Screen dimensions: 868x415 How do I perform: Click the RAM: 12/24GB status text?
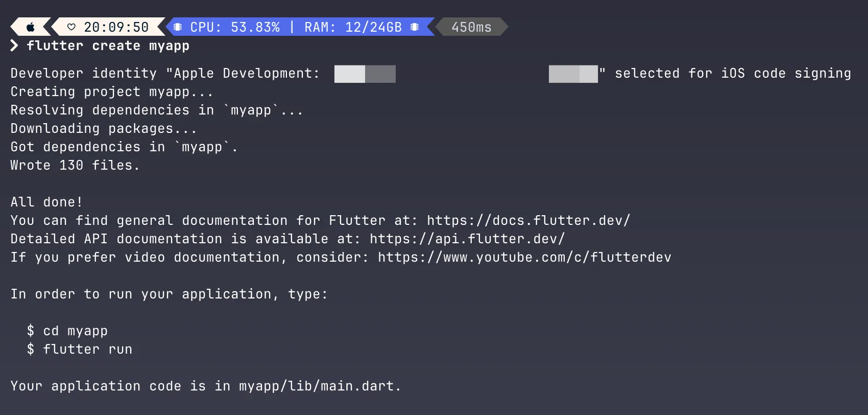(353, 27)
